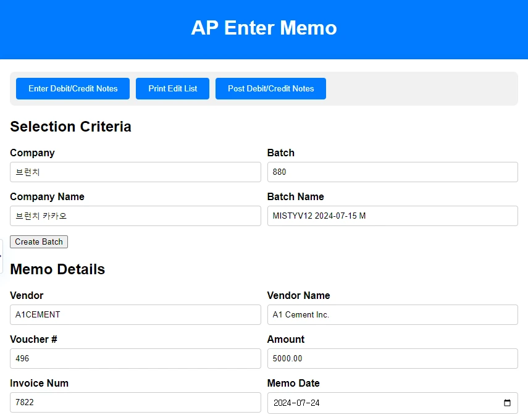This screenshot has width=528, height=420.
Task: Edit the Batch Name field
Action: (x=392, y=216)
